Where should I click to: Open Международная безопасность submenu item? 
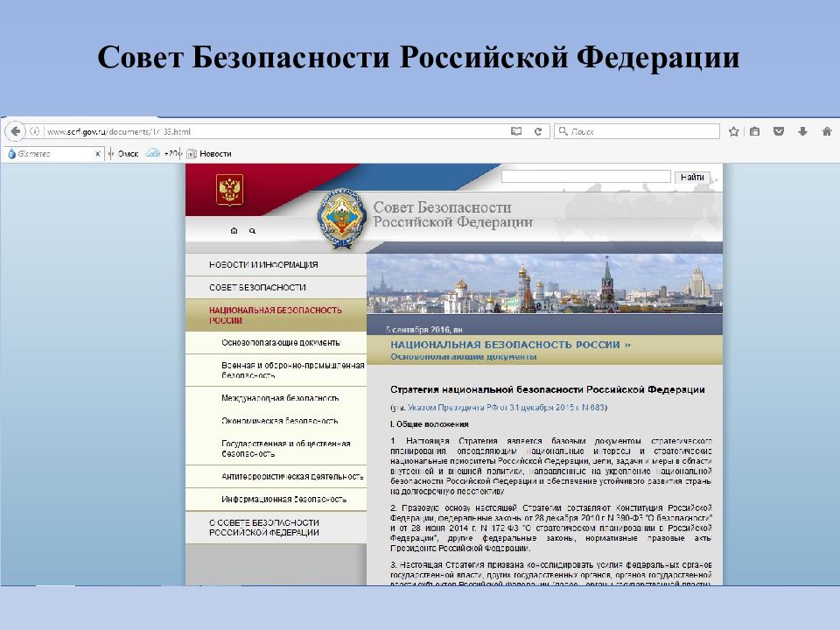pyautogui.click(x=276, y=398)
